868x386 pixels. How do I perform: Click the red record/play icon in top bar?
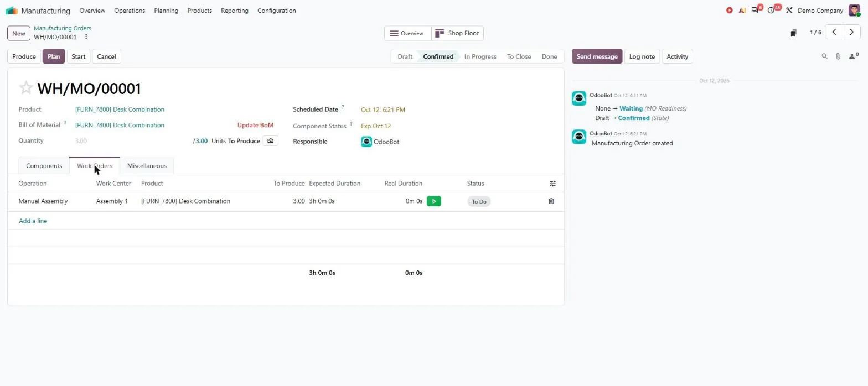click(x=730, y=11)
